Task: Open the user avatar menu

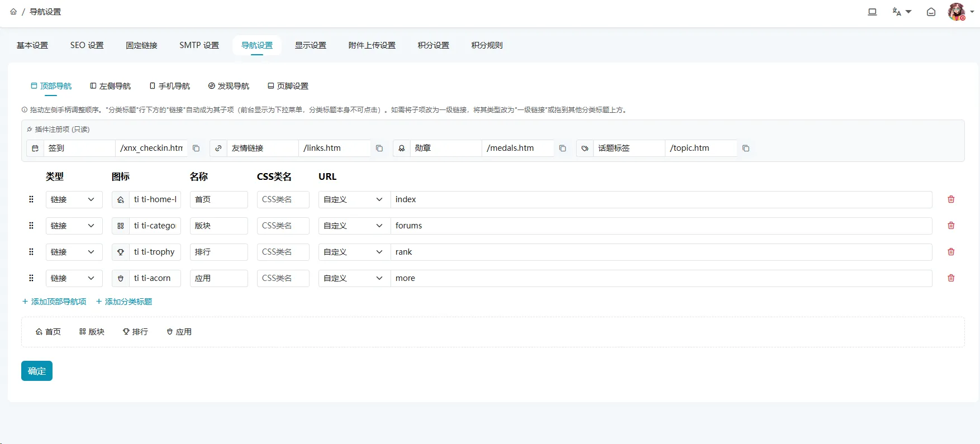Action: (x=960, y=12)
